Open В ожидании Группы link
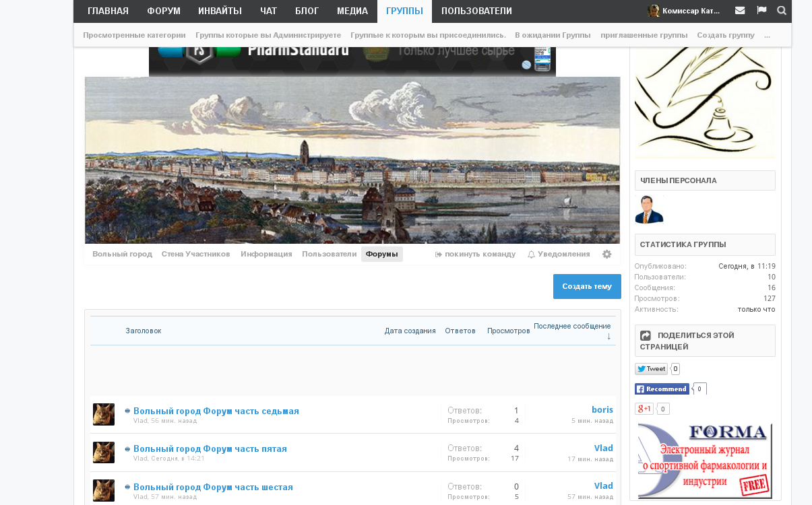The height and width of the screenshot is (505, 812). pyautogui.click(x=553, y=35)
